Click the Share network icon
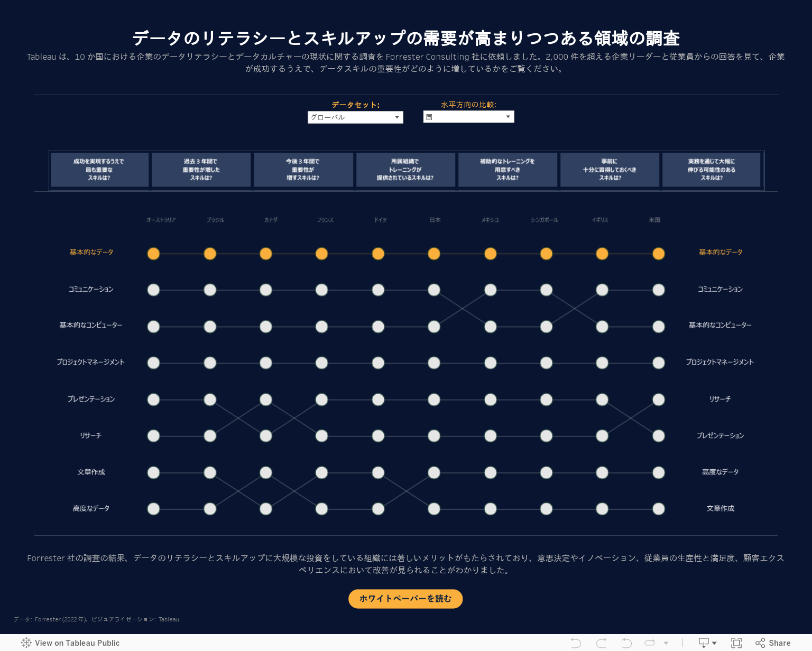812x651 pixels. [760, 643]
